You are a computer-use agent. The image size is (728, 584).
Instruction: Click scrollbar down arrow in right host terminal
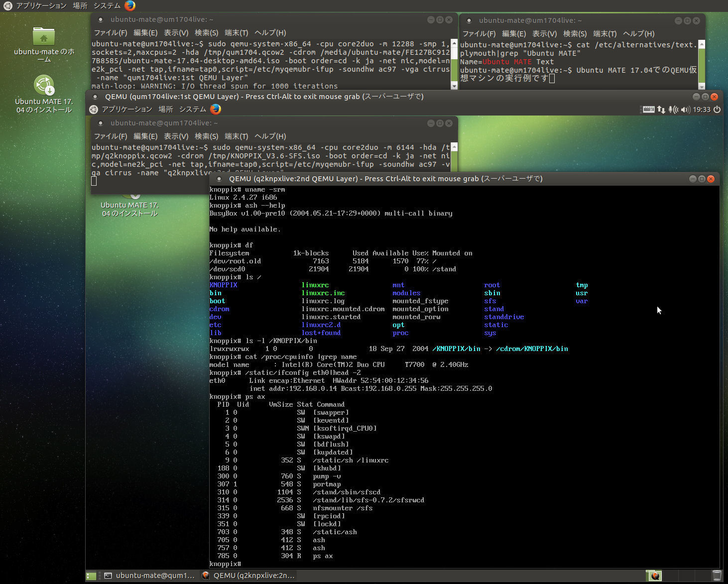(702, 86)
